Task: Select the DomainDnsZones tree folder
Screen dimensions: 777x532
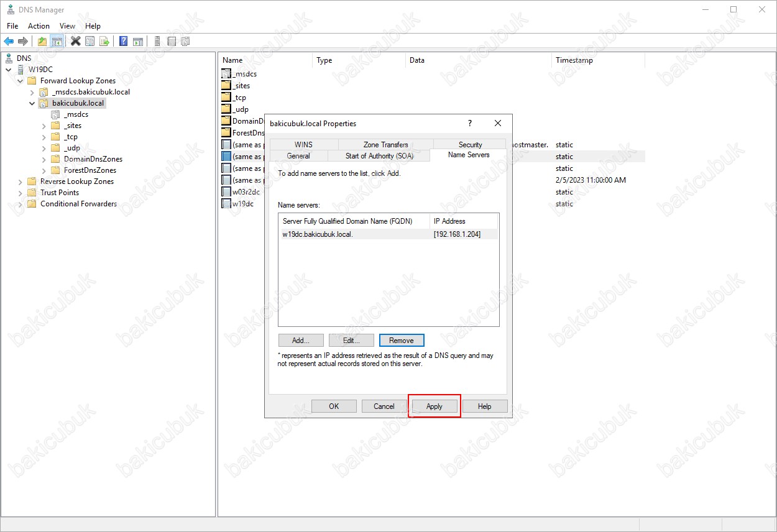Action: [93, 159]
